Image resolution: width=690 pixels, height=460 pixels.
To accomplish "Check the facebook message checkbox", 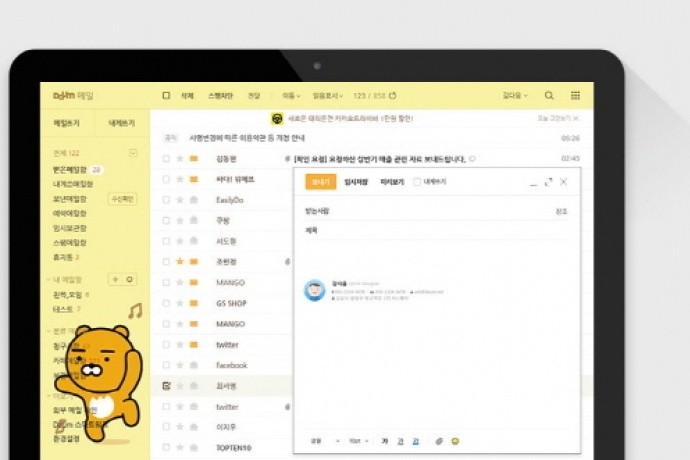I will [x=166, y=365].
